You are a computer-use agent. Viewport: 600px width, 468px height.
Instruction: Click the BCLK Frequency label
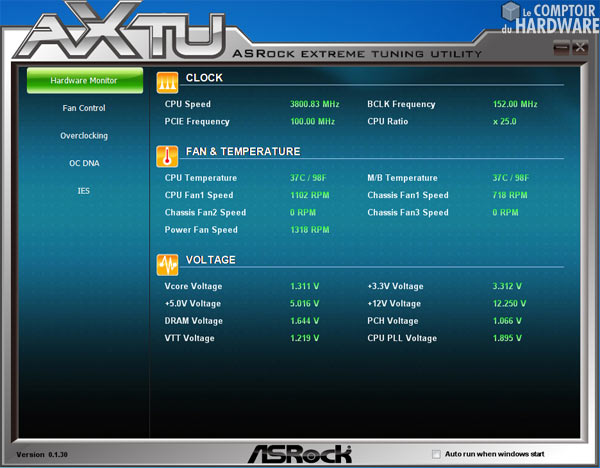pyautogui.click(x=401, y=104)
